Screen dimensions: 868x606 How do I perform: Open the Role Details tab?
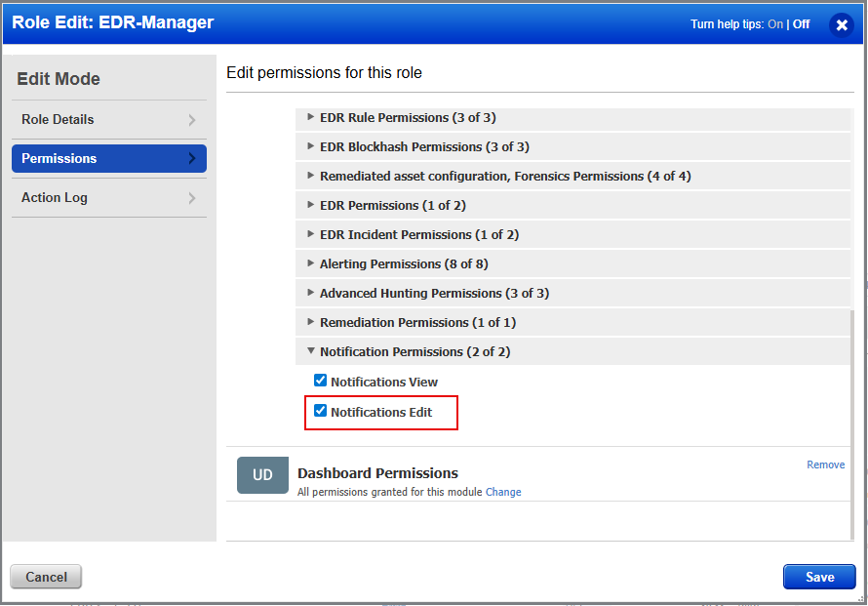(x=59, y=120)
